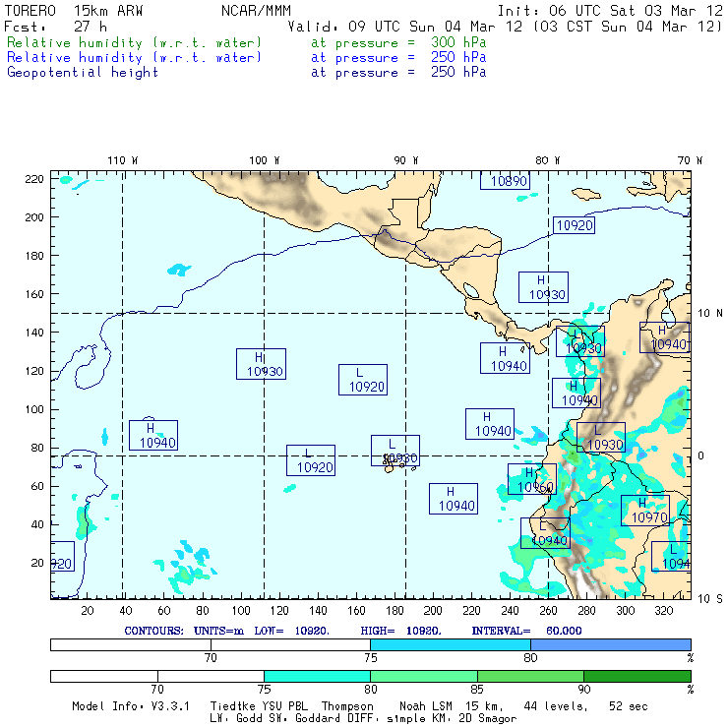Click the H 10930 label north of Panama

coord(546,287)
